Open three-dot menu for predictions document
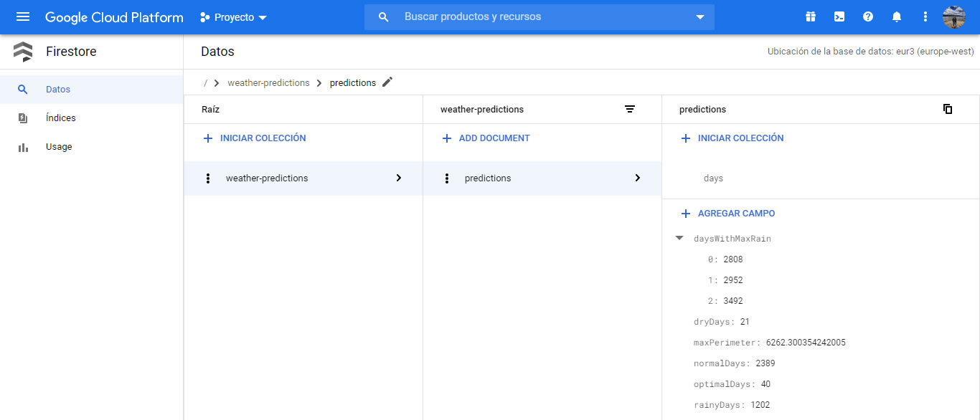The width and height of the screenshot is (980, 420). [447, 178]
